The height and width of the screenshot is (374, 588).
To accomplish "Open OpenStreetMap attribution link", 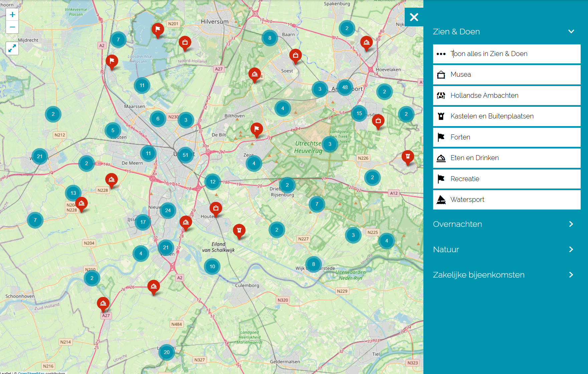I will pos(31,373).
